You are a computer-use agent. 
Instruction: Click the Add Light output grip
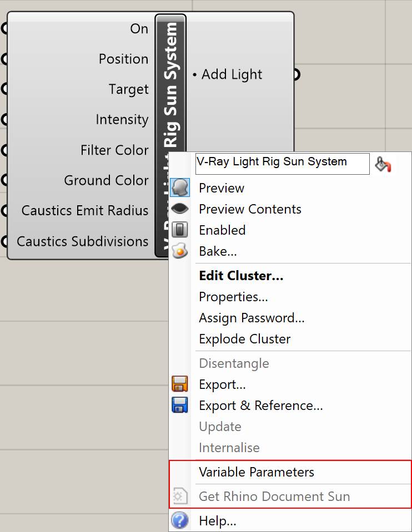coord(297,75)
